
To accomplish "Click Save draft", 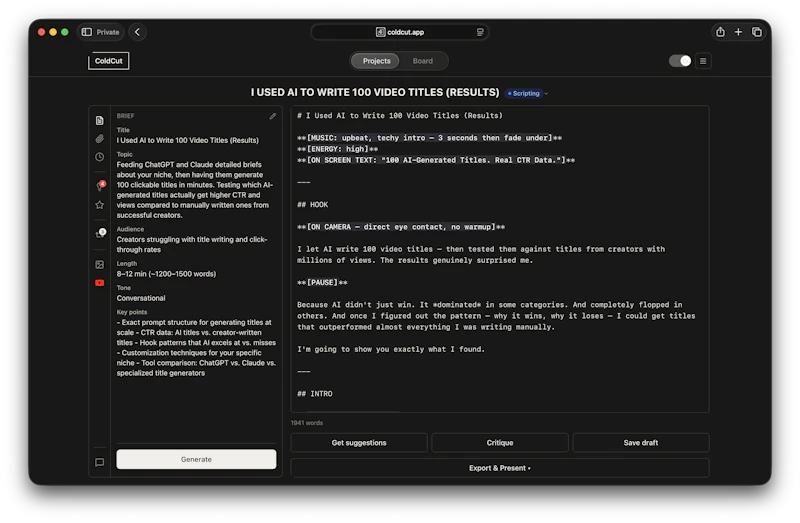I will click(x=641, y=443).
